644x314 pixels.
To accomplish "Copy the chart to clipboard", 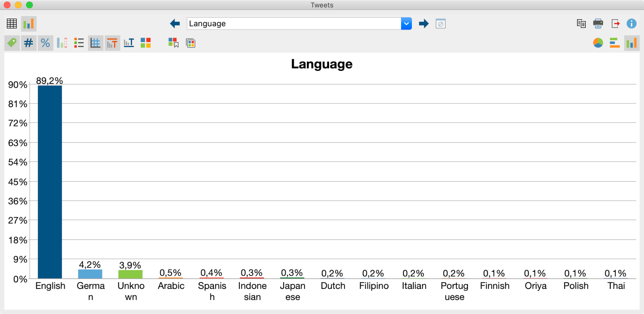I will [x=581, y=23].
